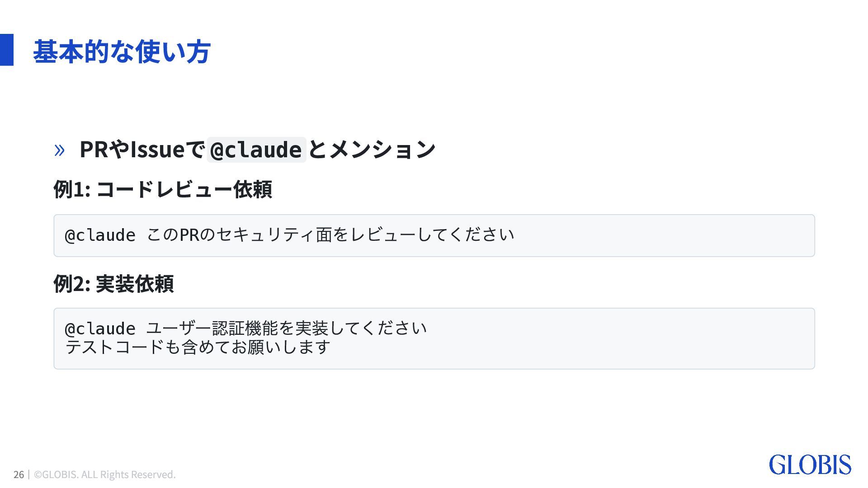Click the 例1: コードレビュー依頼 heading

click(x=163, y=189)
